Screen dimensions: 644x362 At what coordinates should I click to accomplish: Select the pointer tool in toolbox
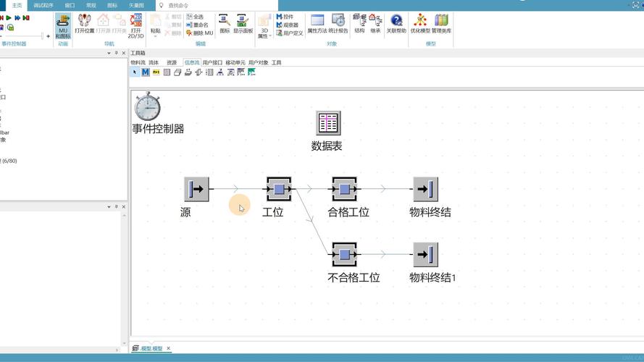(135, 72)
